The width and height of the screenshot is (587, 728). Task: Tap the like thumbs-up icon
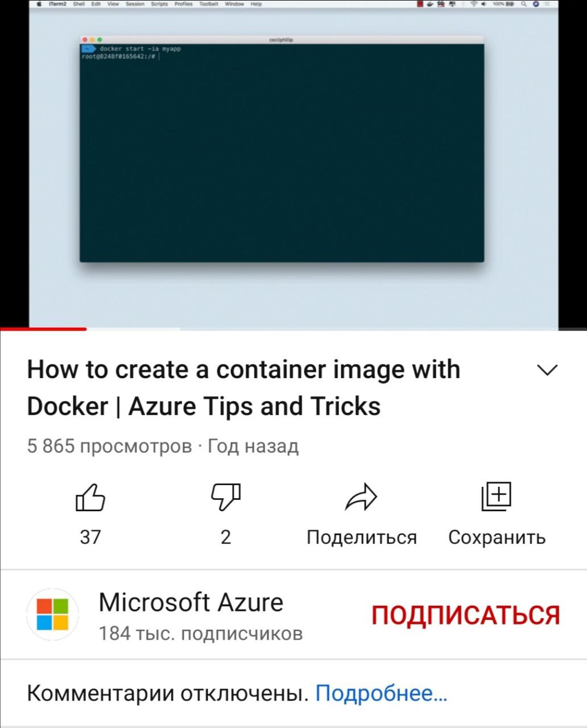click(90, 498)
